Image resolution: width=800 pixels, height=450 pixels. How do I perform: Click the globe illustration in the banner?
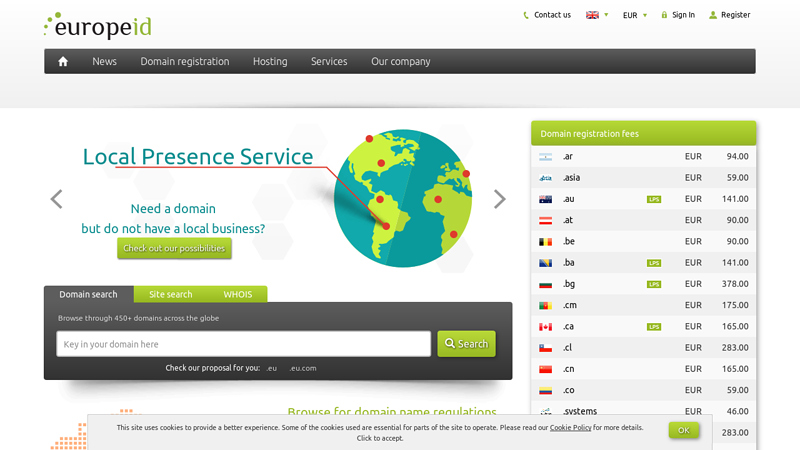[x=403, y=198]
